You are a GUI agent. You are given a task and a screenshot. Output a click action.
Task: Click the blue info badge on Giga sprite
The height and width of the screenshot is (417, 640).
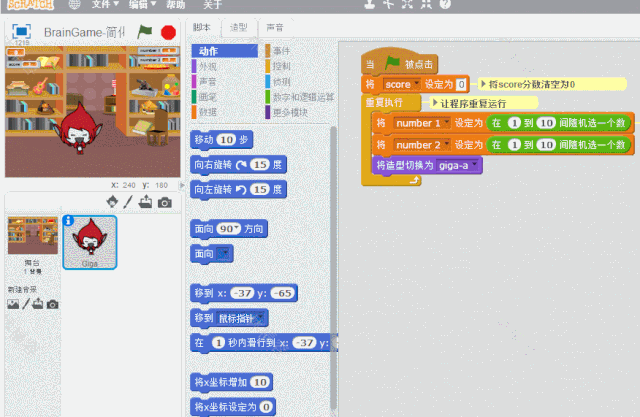68,221
